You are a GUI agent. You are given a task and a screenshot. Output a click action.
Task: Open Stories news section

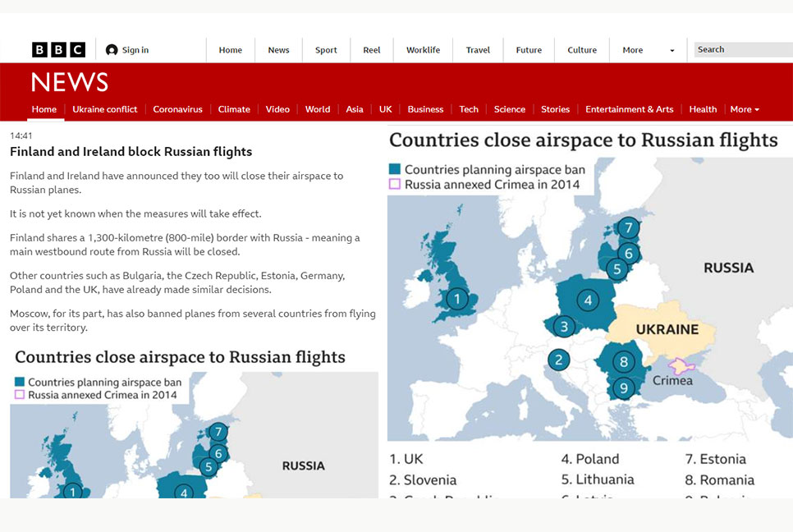point(555,109)
